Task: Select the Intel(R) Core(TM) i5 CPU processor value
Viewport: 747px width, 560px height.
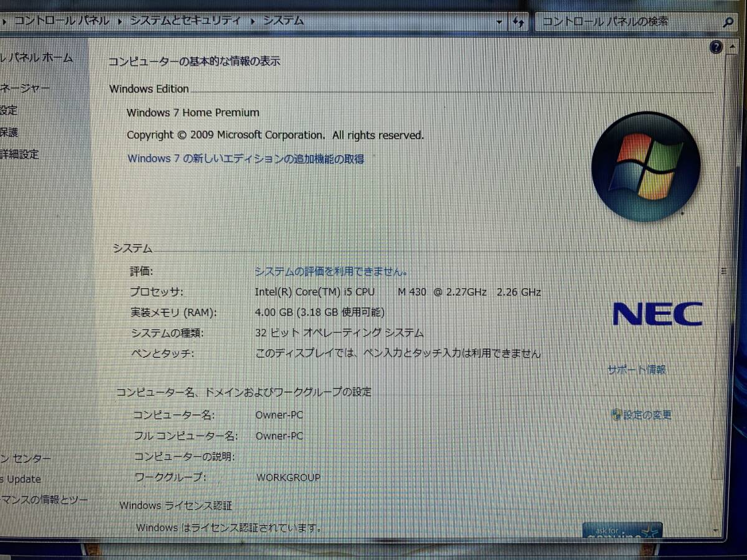Action: [398, 292]
